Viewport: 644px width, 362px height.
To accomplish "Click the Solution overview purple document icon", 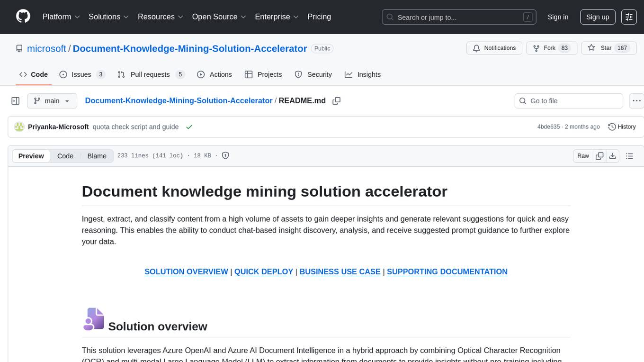I will 93,318.
